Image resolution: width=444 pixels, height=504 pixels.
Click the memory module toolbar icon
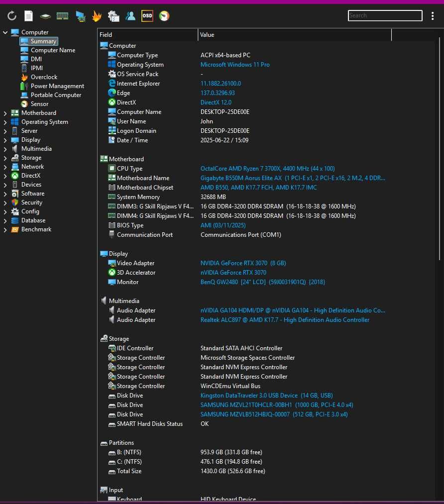point(62,16)
